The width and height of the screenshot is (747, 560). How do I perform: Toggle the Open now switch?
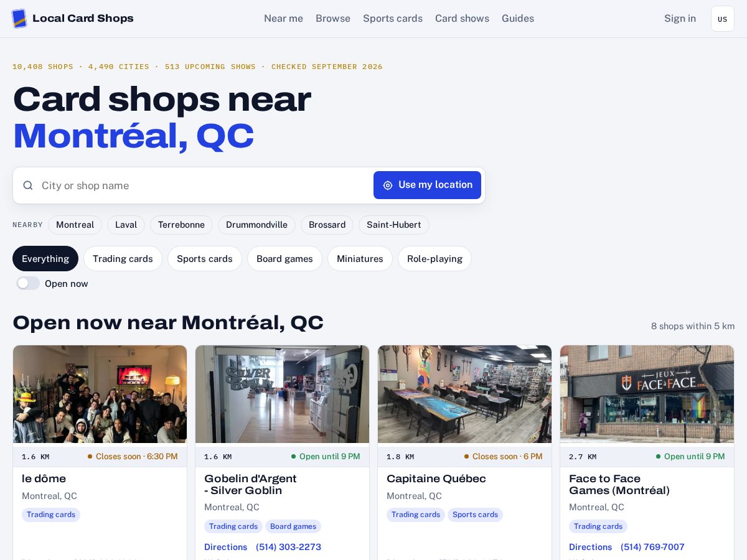tap(28, 283)
